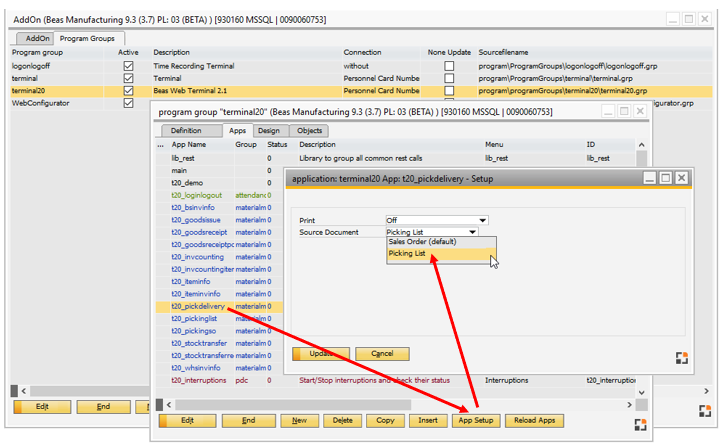Click resize icon in Setup dialog corner
The width and height of the screenshot is (722, 448).
682,359
